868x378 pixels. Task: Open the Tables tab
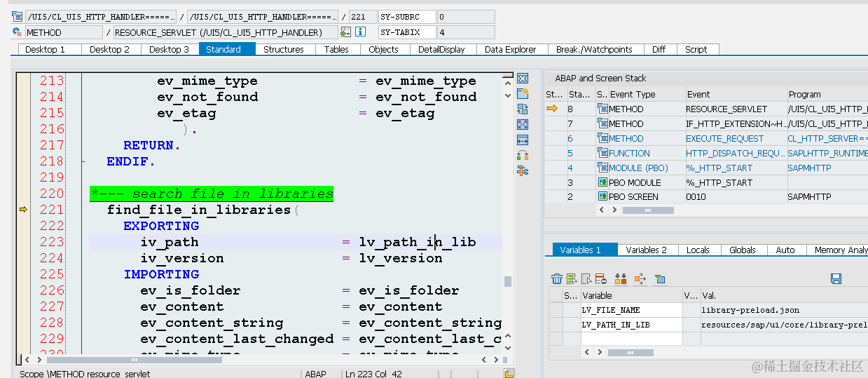pos(336,49)
